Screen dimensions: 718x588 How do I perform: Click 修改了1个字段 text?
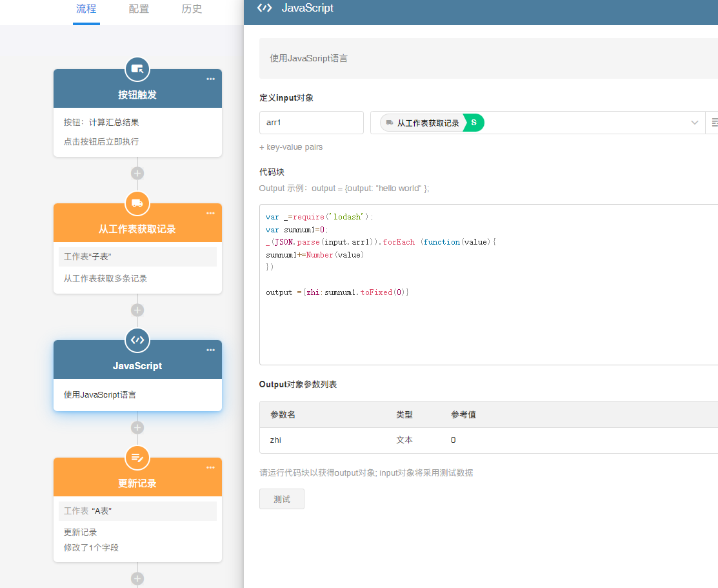tap(91, 547)
